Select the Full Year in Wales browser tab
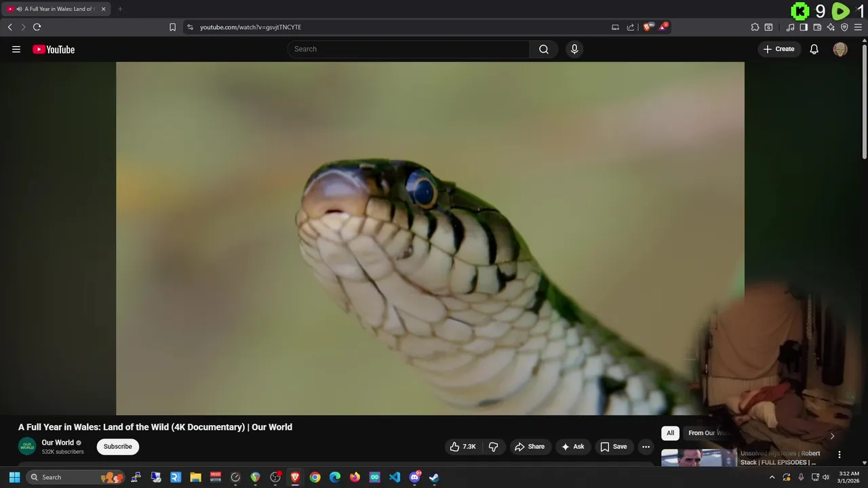Viewport: 868px width, 488px height. (57, 9)
